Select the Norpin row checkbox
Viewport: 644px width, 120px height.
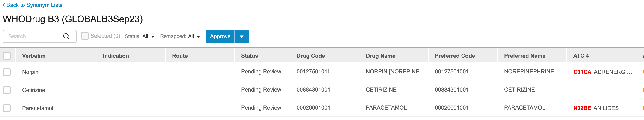[x=7, y=72]
